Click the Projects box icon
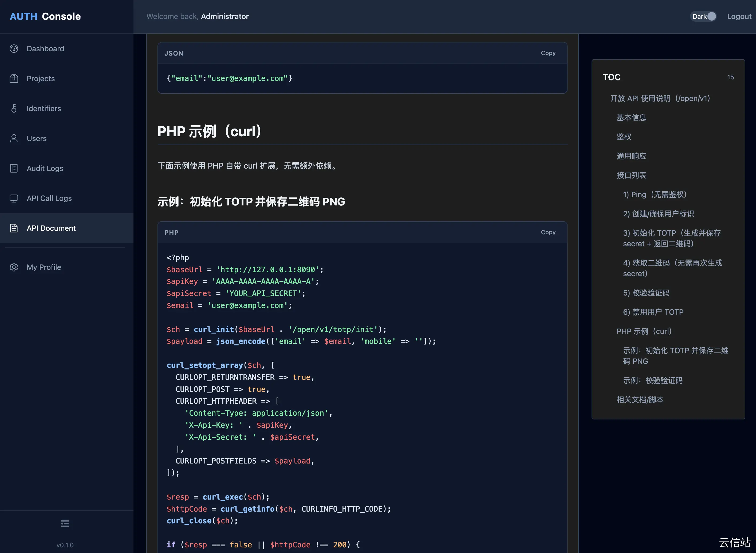This screenshot has width=756, height=553. (14, 79)
